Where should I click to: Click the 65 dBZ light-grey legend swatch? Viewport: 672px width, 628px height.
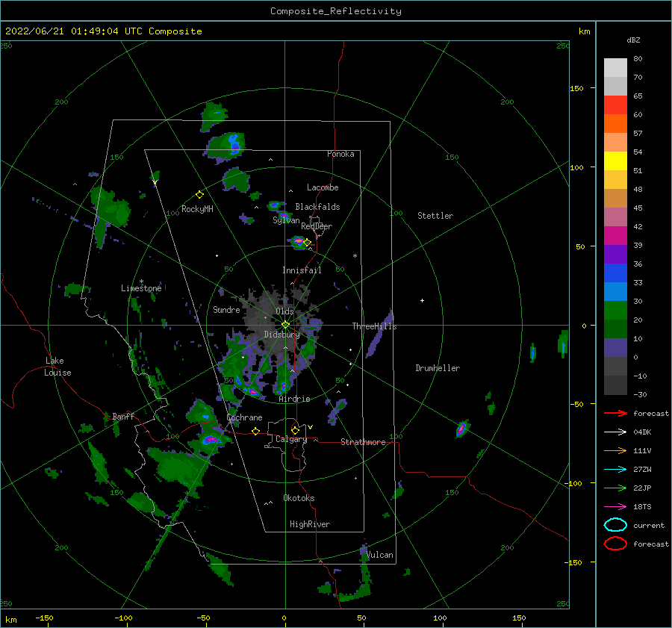(x=615, y=86)
